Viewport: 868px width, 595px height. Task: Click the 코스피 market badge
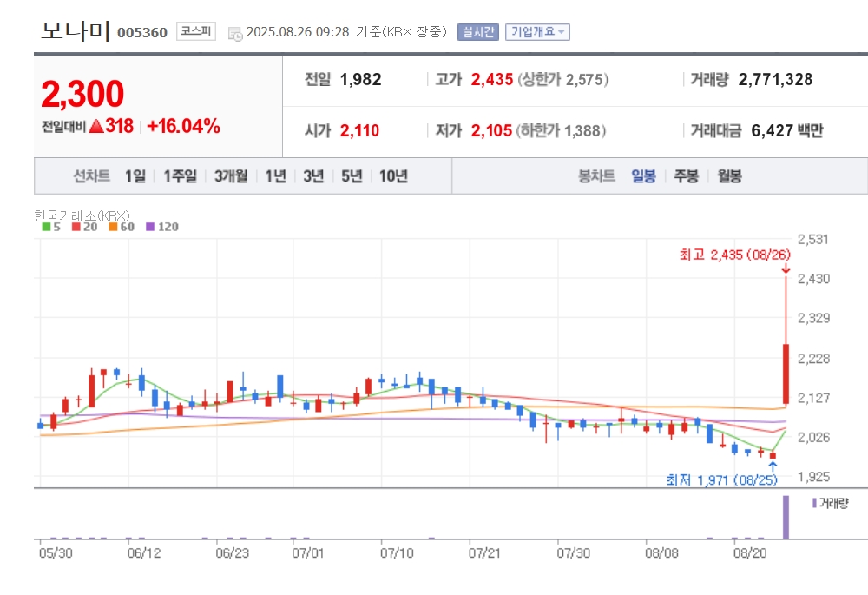tap(196, 31)
